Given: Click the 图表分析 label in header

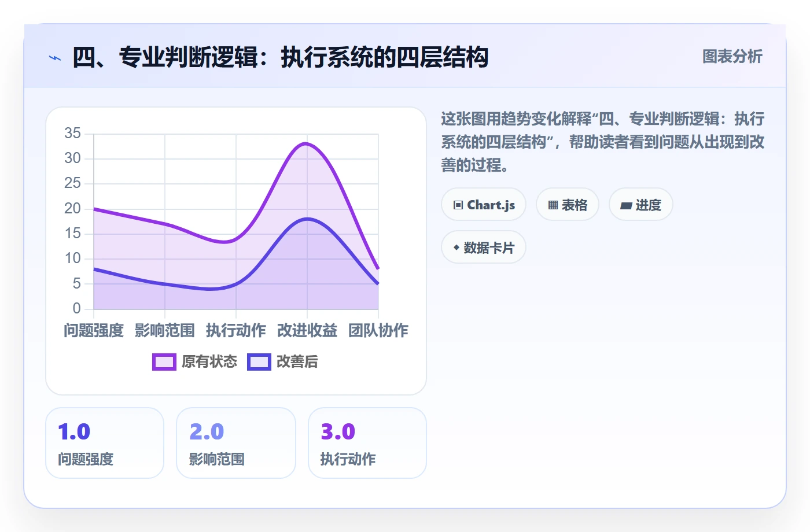Looking at the screenshot, I should point(732,57).
